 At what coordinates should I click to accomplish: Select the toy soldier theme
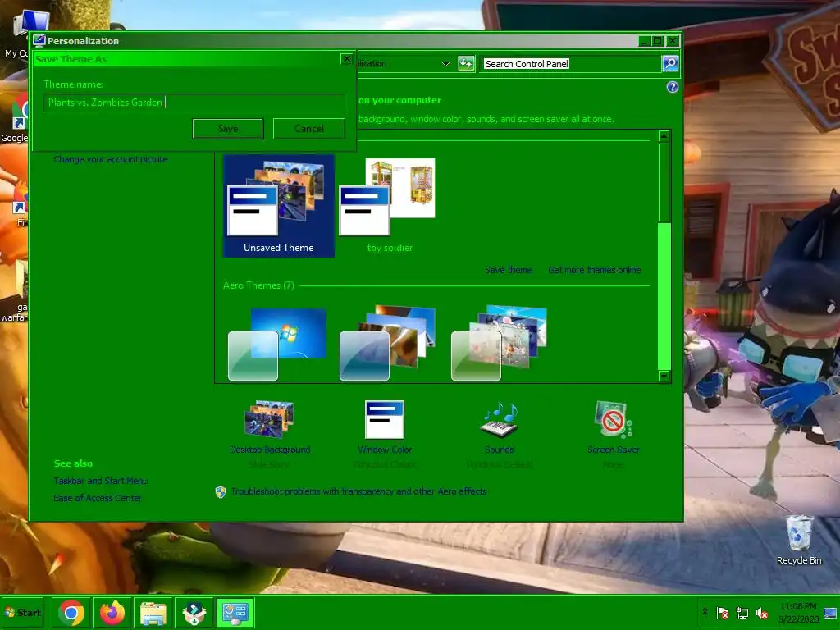(x=390, y=206)
